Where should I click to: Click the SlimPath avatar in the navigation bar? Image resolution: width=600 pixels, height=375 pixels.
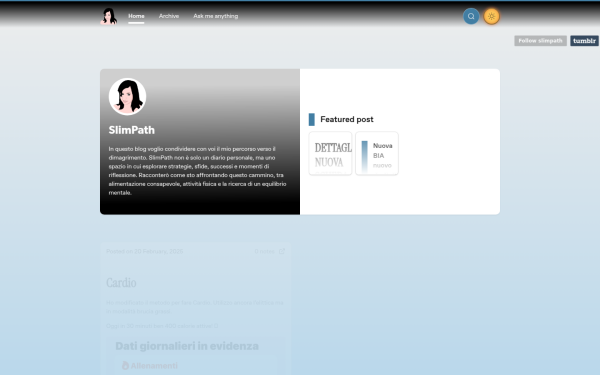[x=109, y=16]
